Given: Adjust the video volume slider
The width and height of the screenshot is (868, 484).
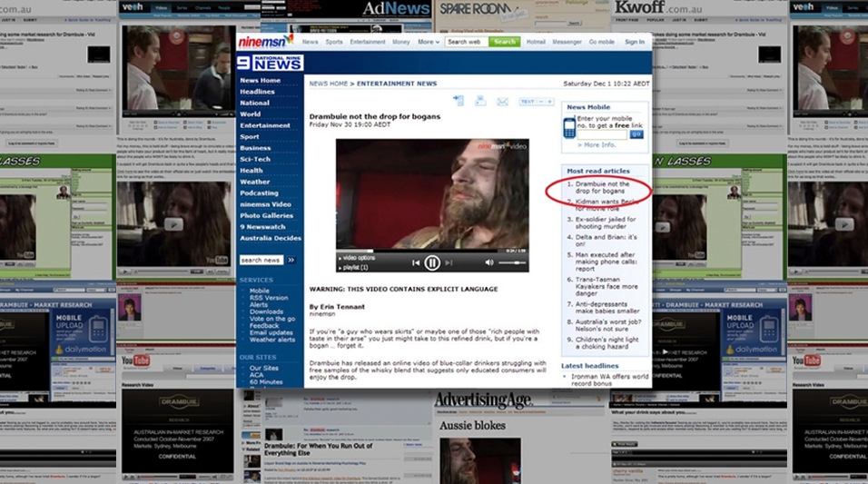Looking at the screenshot, I should pos(512,262).
